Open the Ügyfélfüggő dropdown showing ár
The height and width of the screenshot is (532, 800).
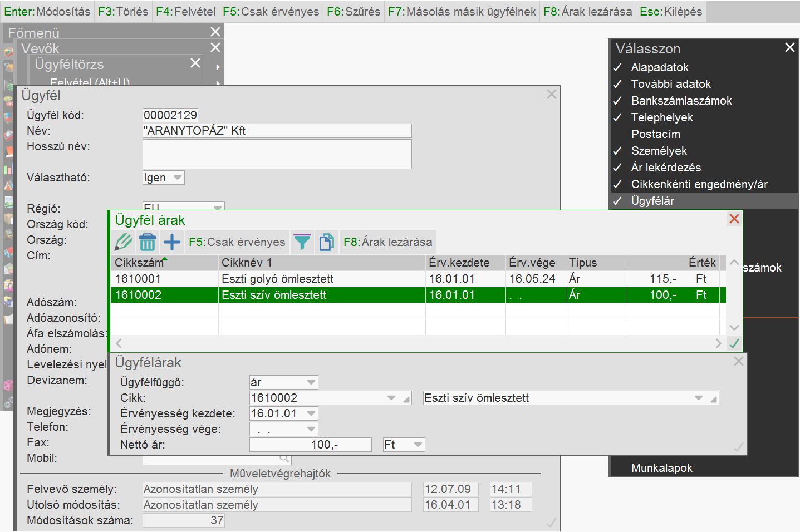[x=311, y=382]
